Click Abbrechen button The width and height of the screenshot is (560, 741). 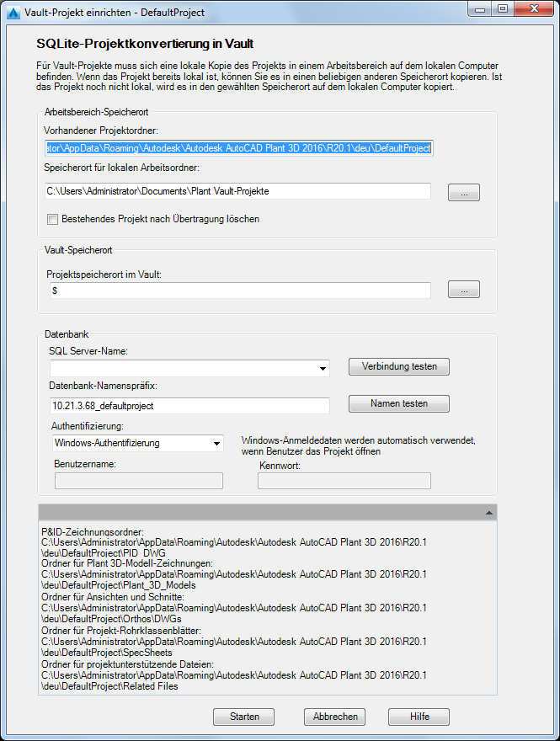[335, 717]
